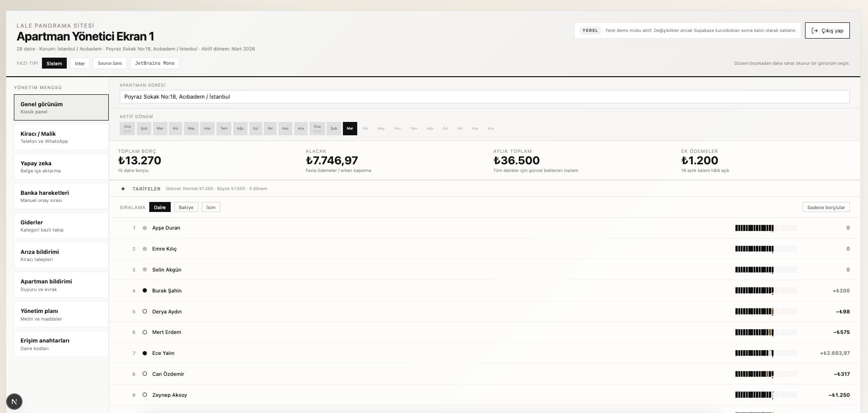Select the JetBrains Mono font option
This screenshot has width=868, height=413.
point(155,63)
